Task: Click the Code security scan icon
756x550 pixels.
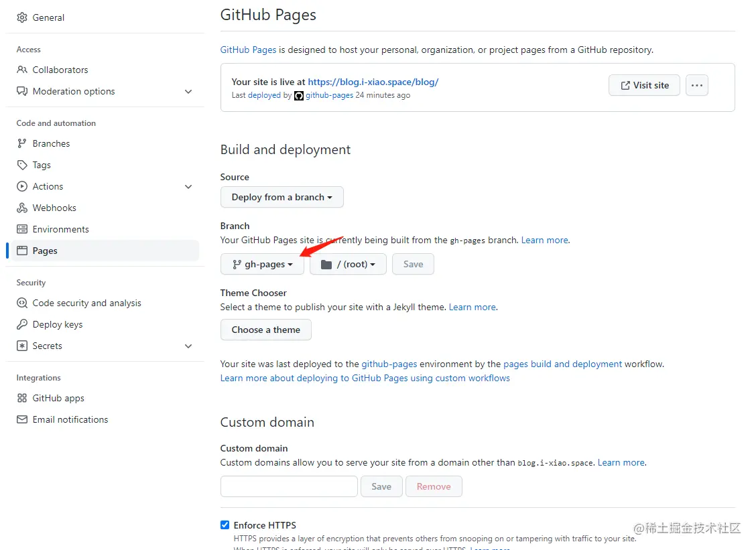Action: pyautogui.click(x=21, y=303)
